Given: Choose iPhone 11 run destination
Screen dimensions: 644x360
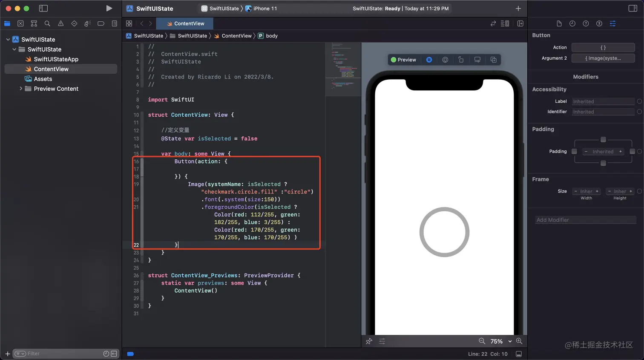Looking at the screenshot, I should pos(261,9).
